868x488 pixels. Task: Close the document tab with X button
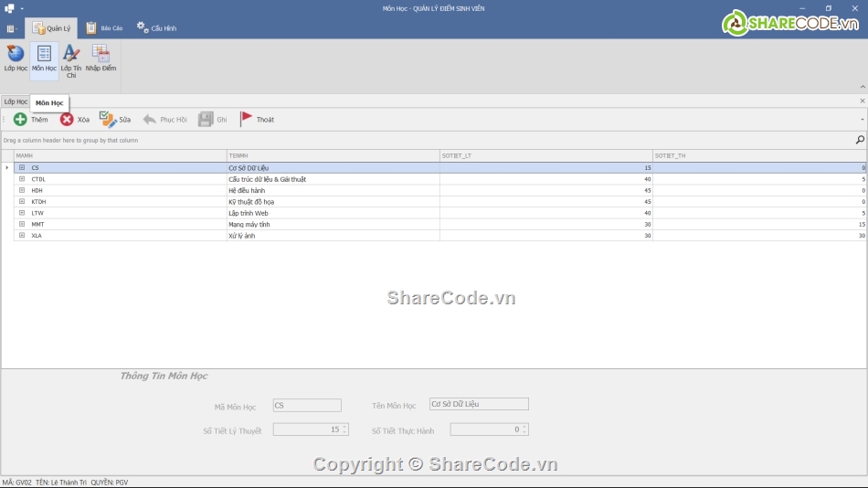[862, 101]
